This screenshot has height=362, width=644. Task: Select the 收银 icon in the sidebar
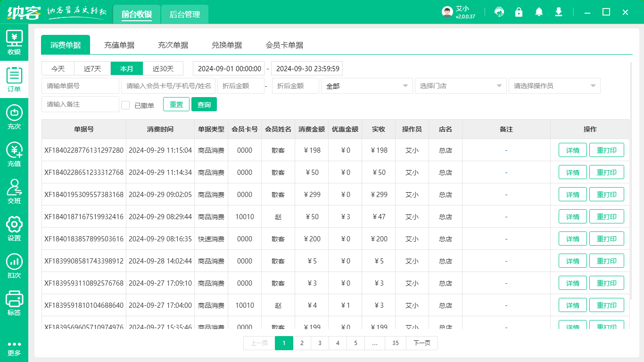(x=14, y=42)
